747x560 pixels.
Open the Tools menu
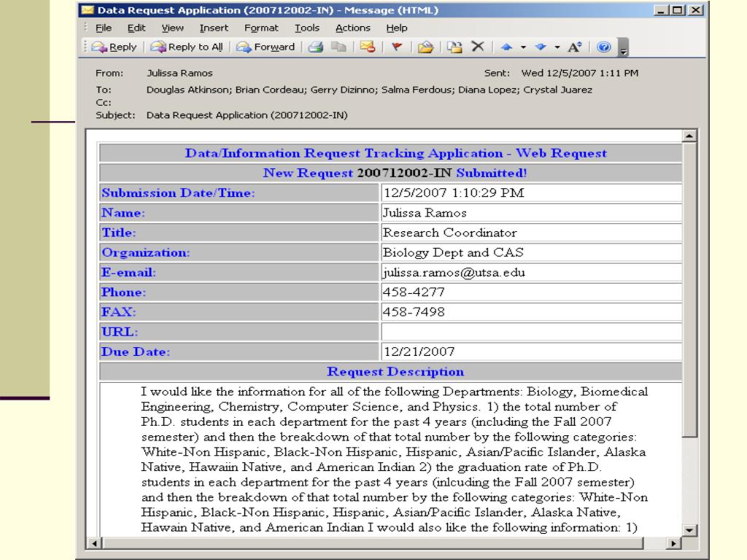(307, 28)
